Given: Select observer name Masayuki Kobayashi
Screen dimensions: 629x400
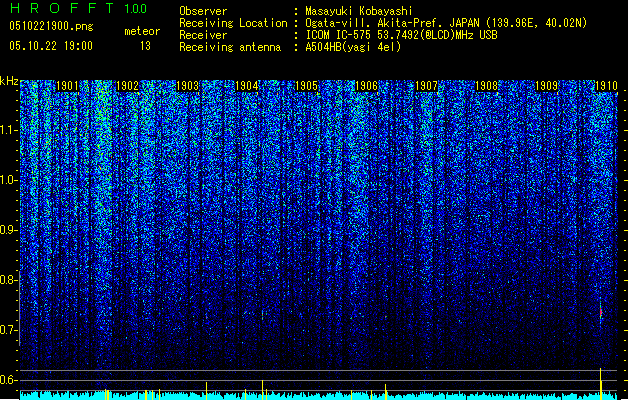Looking at the screenshot, I should pos(359,11).
